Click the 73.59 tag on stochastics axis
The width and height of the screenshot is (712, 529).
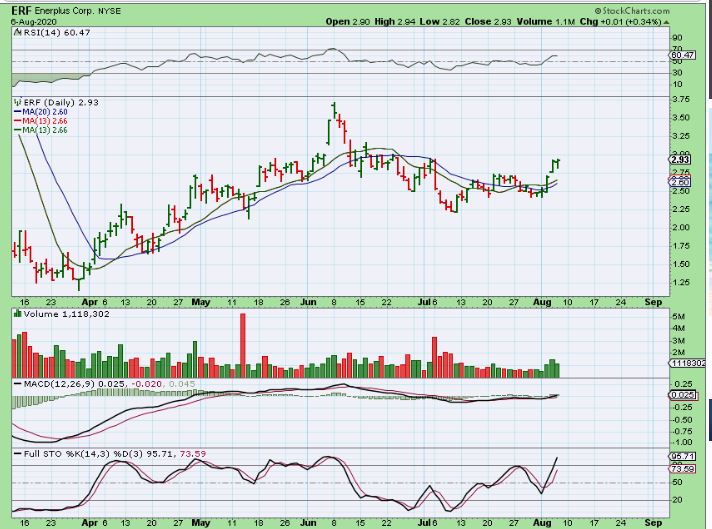pos(682,468)
